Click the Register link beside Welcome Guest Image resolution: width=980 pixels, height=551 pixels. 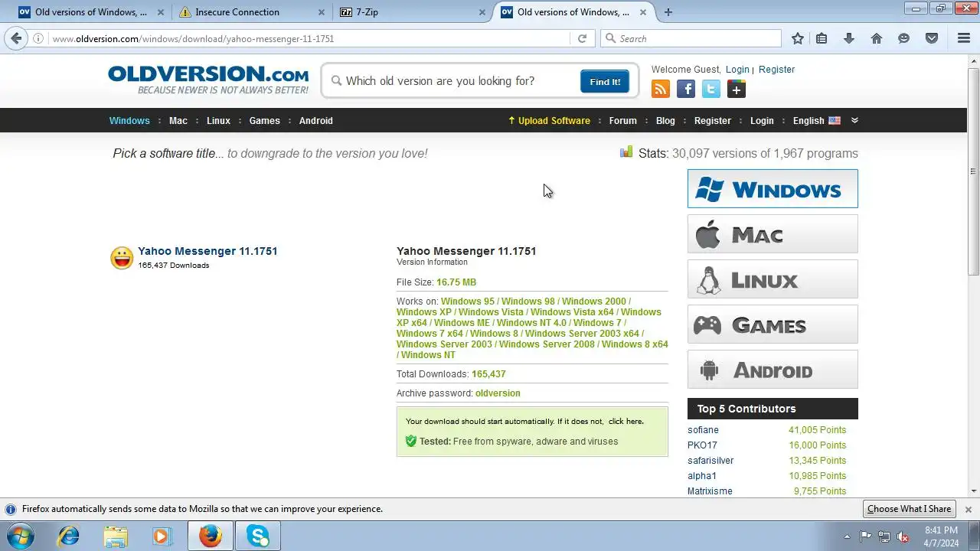coord(777,70)
